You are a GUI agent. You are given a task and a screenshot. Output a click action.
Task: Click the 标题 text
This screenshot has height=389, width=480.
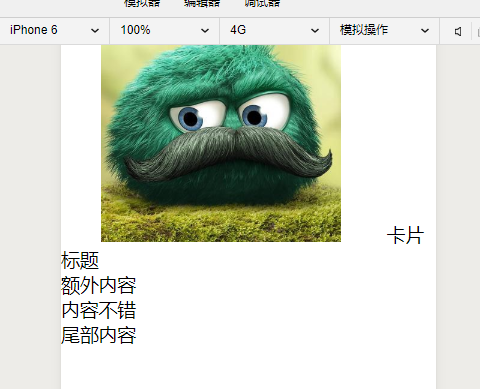click(x=80, y=260)
